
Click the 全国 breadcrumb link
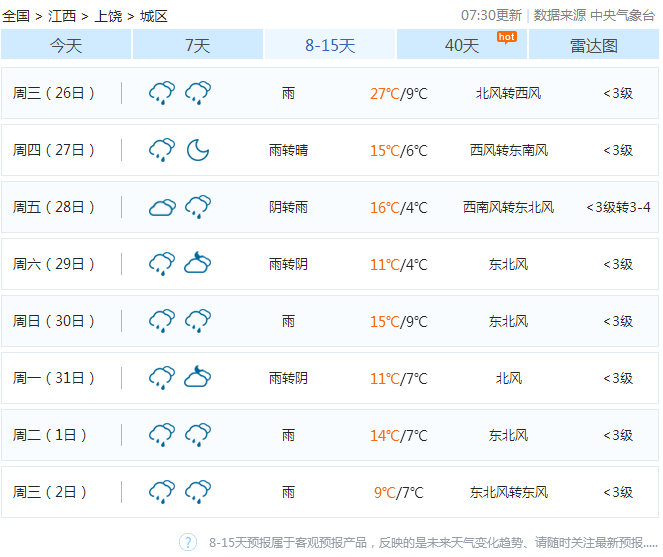click(16, 16)
